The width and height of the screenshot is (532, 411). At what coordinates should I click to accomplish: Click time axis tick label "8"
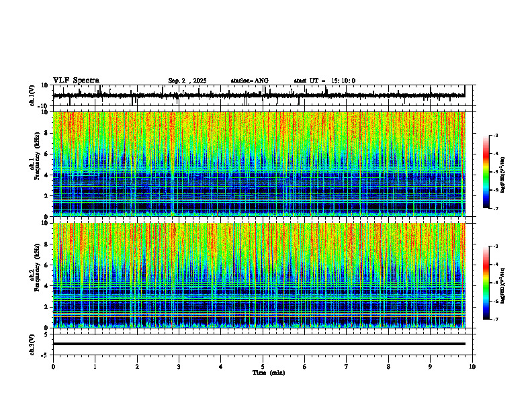[x=388, y=367]
